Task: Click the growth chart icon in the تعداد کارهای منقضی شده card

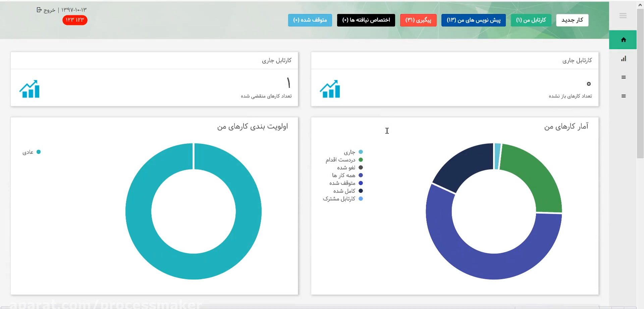Action: (x=30, y=89)
